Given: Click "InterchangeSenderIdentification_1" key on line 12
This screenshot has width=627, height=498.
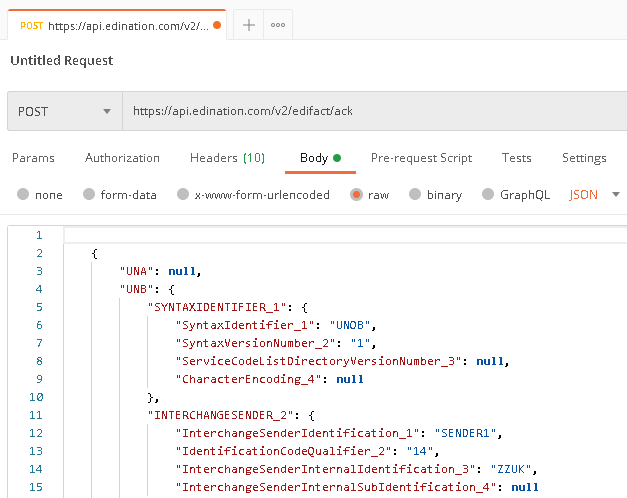Looking at the screenshot, I should click(298, 433).
